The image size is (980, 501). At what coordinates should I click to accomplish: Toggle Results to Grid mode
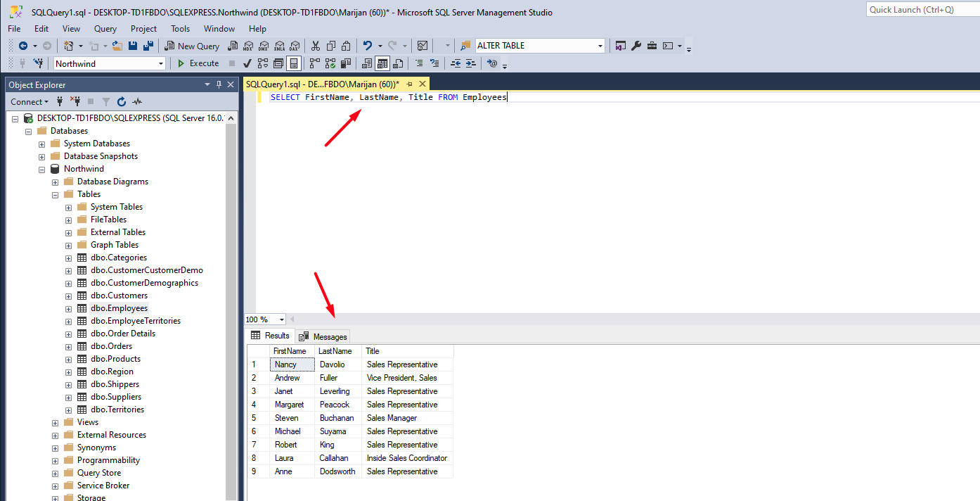tap(382, 63)
